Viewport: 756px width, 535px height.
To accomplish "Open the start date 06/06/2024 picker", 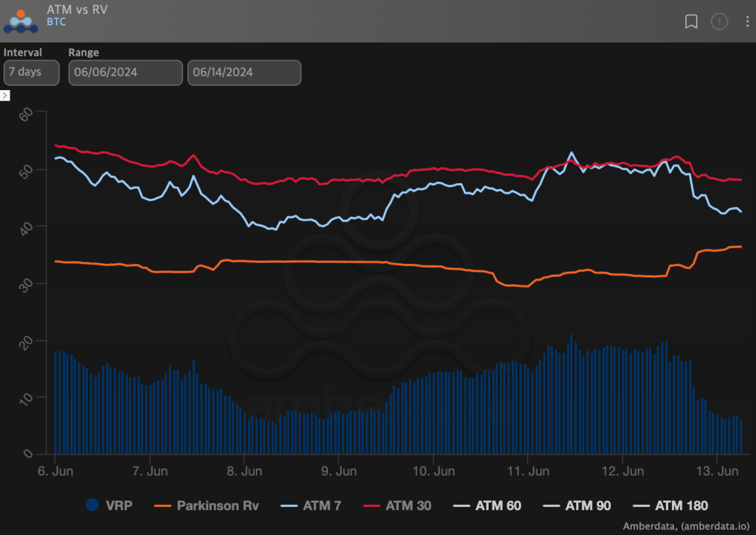I will tap(126, 72).
